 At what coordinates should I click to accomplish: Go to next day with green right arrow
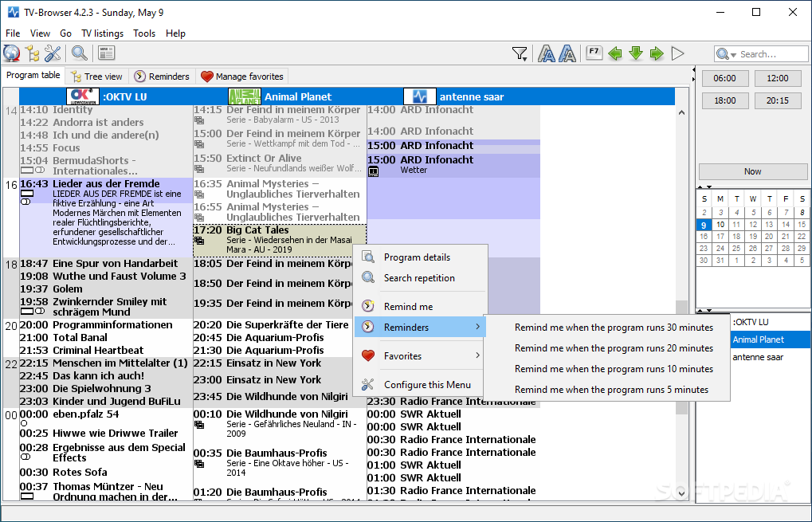pyautogui.click(x=657, y=53)
